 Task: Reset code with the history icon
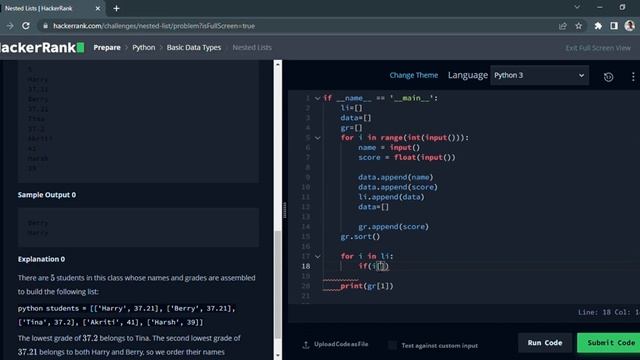tap(608, 77)
